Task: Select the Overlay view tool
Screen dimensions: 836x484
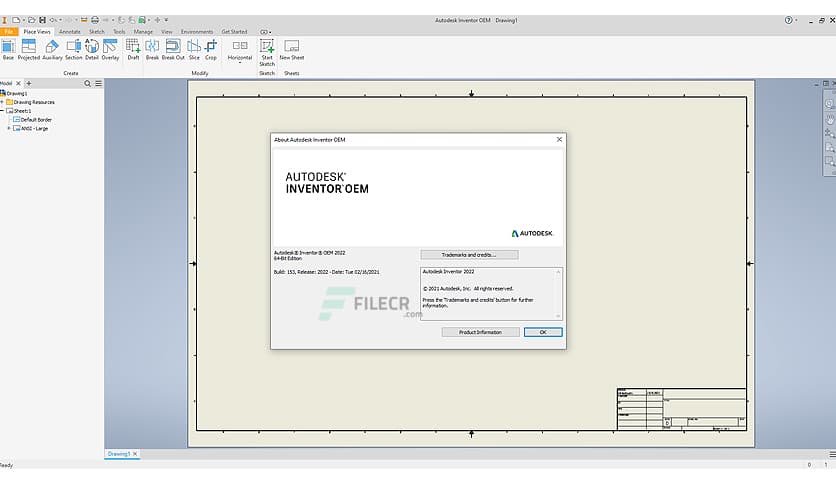Action: (x=110, y=49)
